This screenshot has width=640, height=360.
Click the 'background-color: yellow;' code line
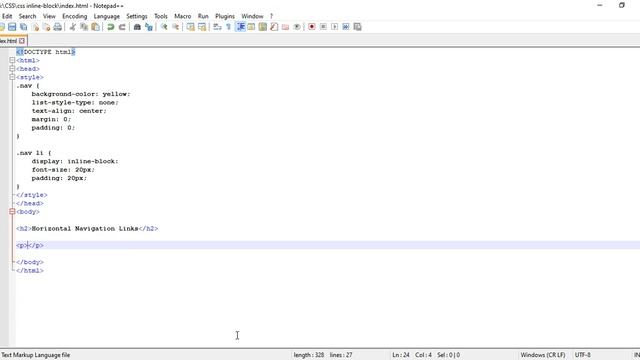(x=81, y=94)
